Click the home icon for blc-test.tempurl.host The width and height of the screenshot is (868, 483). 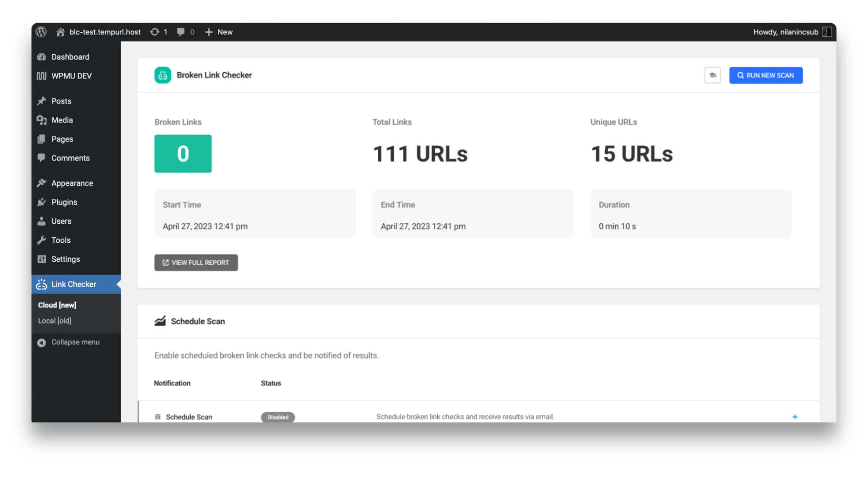click(x=60, y=32)
